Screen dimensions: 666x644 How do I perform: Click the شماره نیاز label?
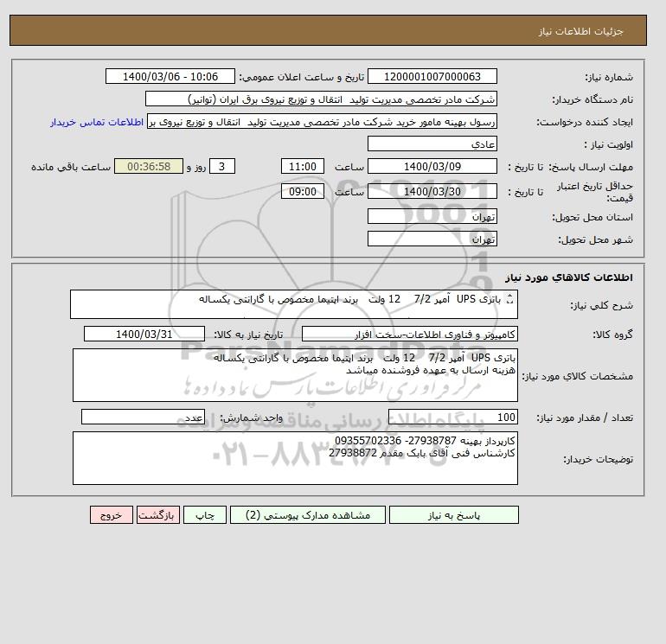609,77
